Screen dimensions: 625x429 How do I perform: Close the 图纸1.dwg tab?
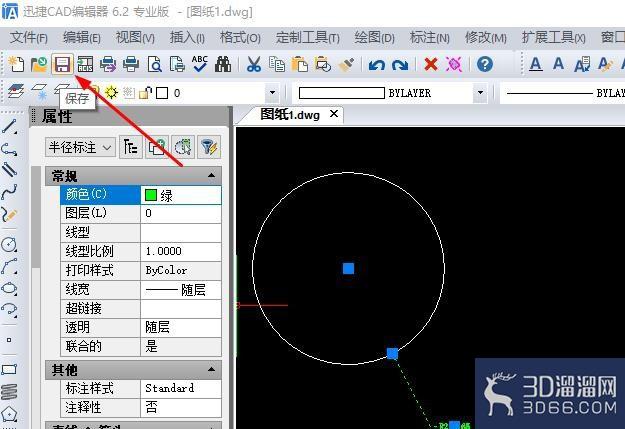(x=334, y=114)
